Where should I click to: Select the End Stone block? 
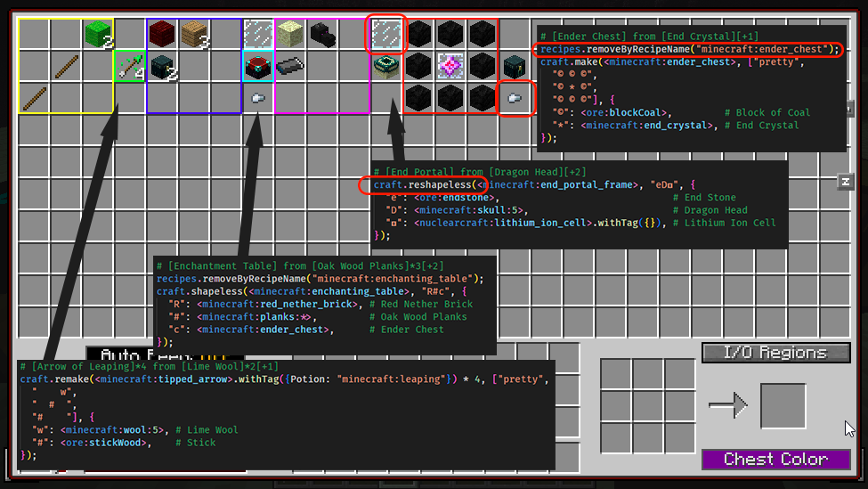[x=290, y=35]
